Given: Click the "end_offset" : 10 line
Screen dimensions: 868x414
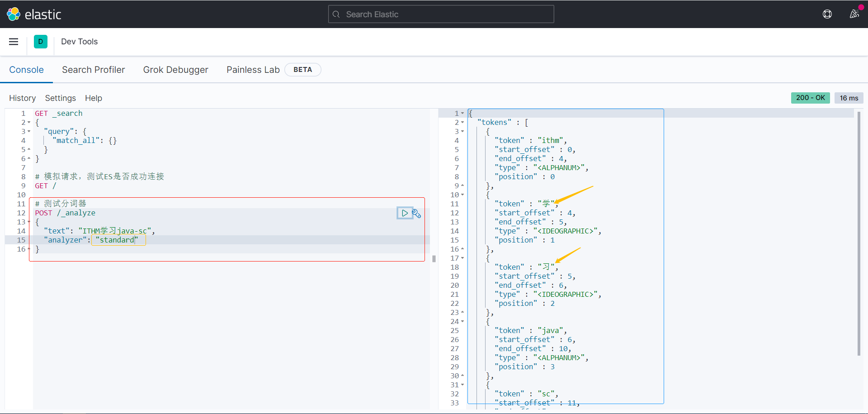Looking at the screenshot, I should [x=533, y=349].
